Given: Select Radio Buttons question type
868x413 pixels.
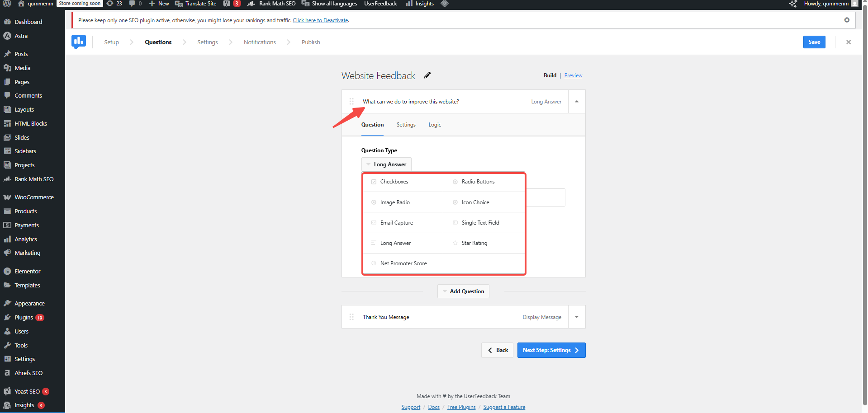Looking at the screenshot, I should (478, 182).
